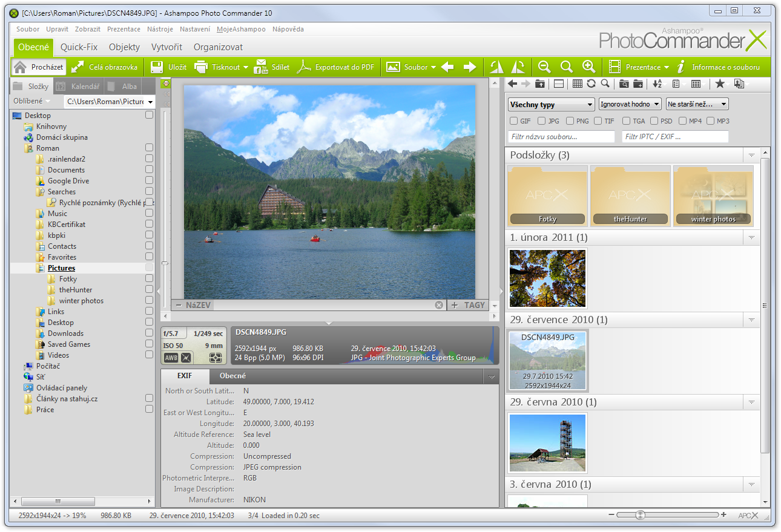
Task: Click the search magnifier icon in browser toolbar
Action: (x=604, y=84)
